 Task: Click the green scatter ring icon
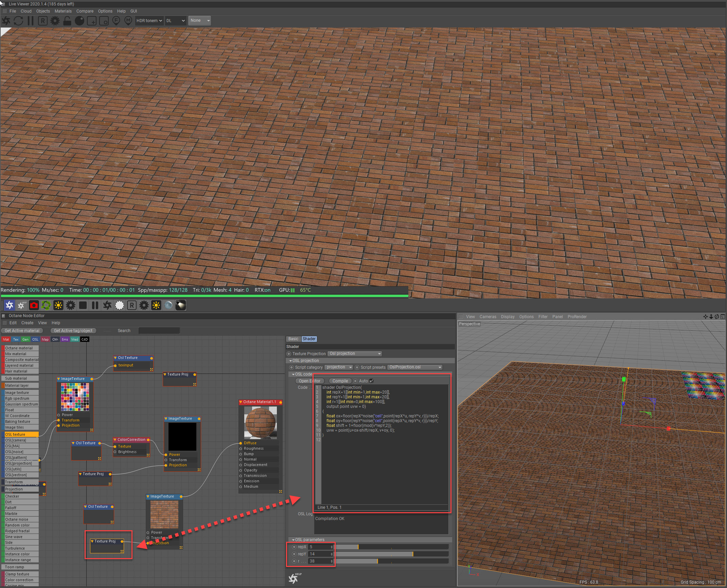click(x=46, y=305)
